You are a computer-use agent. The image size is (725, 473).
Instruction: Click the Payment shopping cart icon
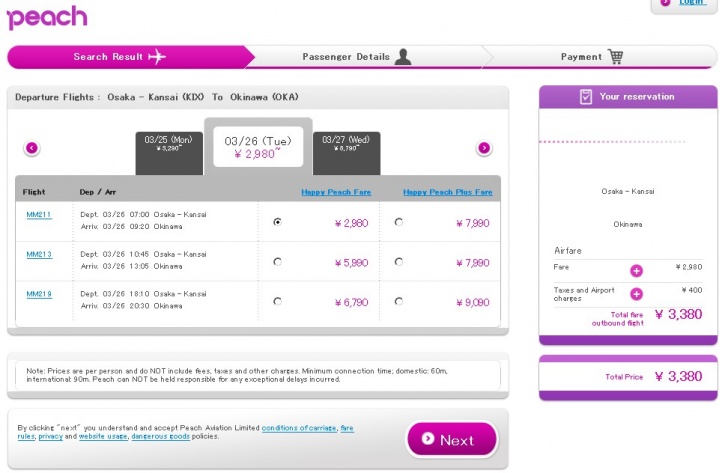[x=615, y=57]
